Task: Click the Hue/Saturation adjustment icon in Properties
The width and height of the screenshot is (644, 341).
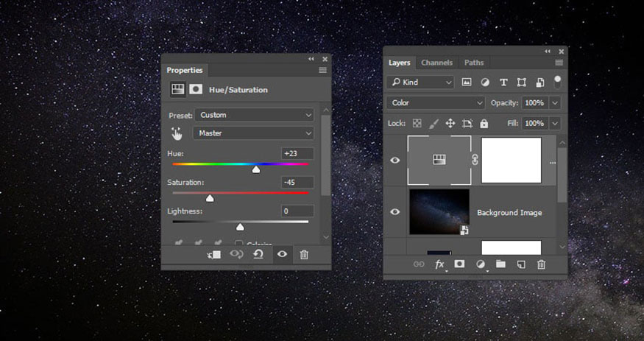Action: 178,89
